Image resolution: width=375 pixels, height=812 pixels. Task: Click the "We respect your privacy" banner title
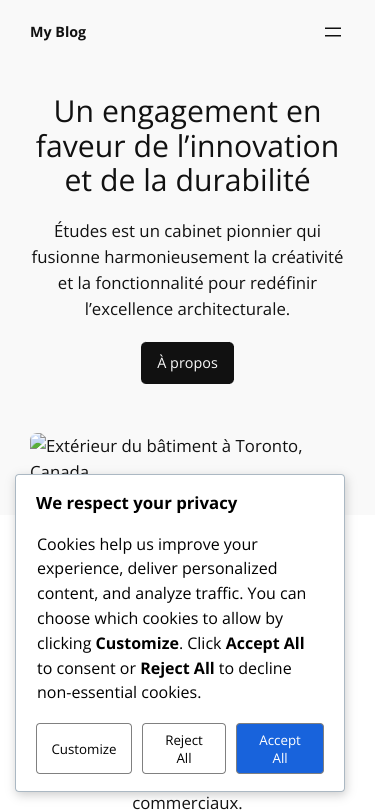pyautogui.click(x=137, y=503)
